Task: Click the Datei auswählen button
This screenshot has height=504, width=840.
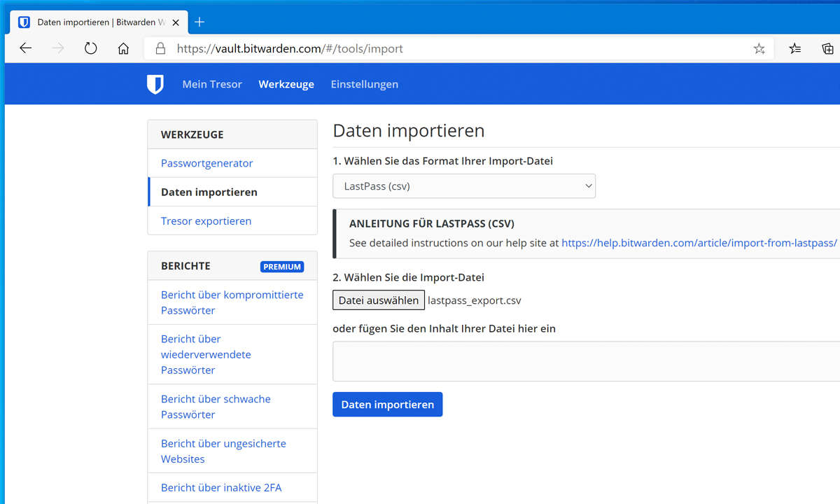Action: click(x=379, y=300)
